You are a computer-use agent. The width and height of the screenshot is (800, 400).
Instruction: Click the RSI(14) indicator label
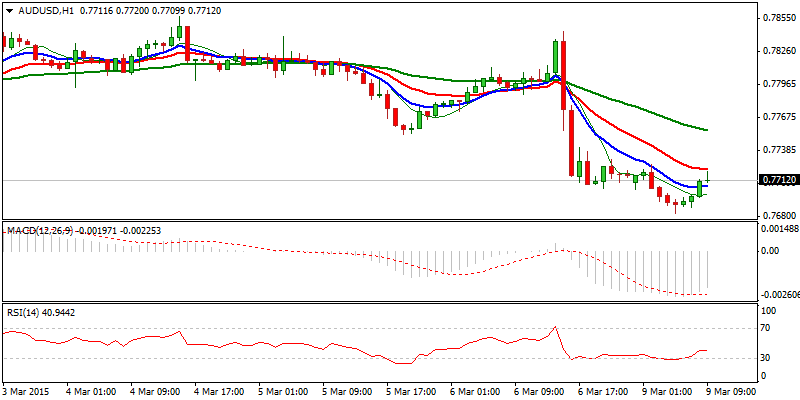[x=23, y=313]
